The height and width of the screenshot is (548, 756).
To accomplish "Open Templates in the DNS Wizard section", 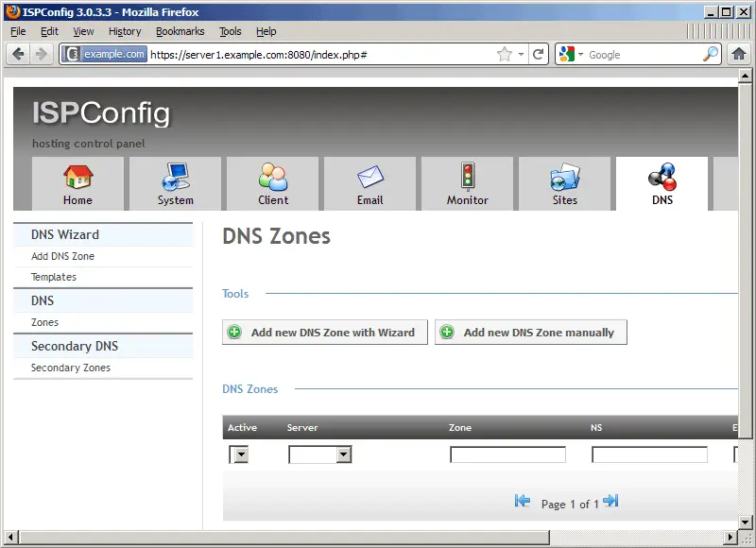I will point(54,277).
